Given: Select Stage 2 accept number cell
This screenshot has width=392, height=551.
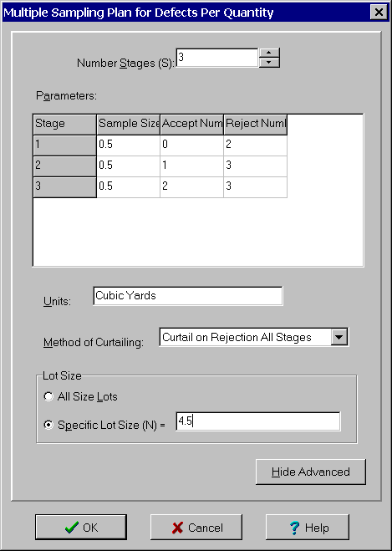Looking at the screenshot, I should [191, 166].
